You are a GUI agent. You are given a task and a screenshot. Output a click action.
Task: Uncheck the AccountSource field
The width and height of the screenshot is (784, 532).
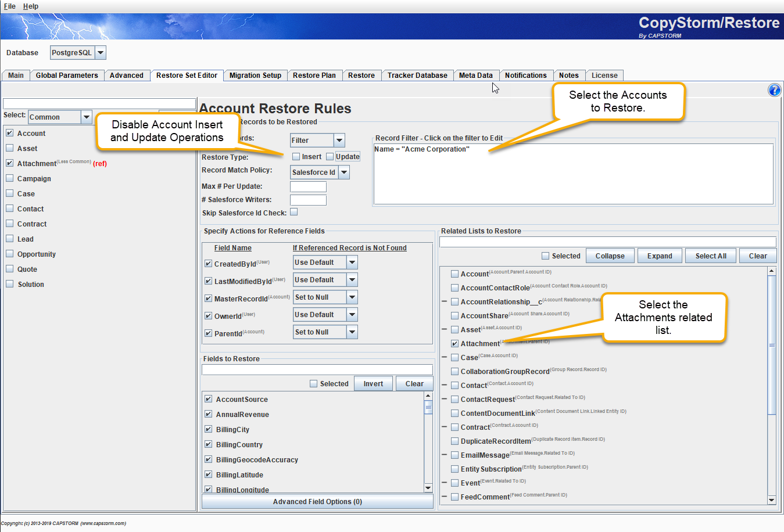click(208, 399)
